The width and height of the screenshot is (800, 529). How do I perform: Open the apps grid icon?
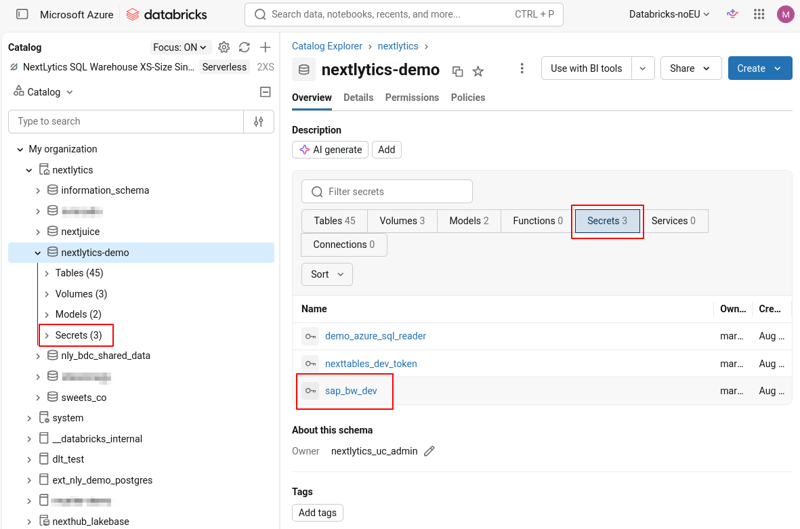(x=759, y=14)
